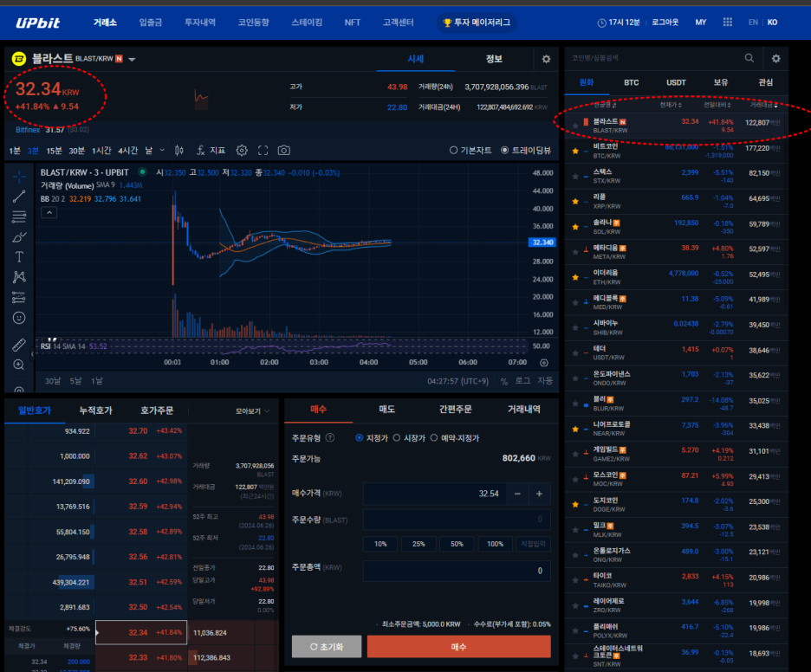
Task: Click the 주문수량 input field
Action: click(457, 520)
